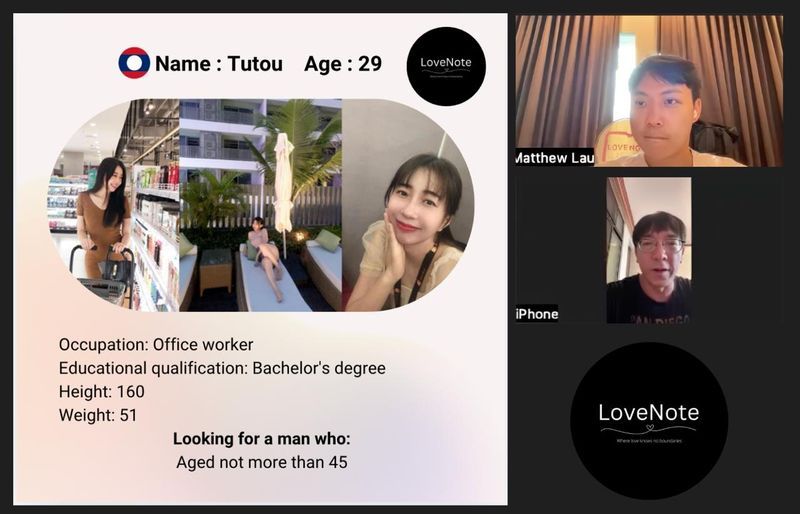
Task: Click the Laos flag icon beside Name
Action: coord(134,63)
